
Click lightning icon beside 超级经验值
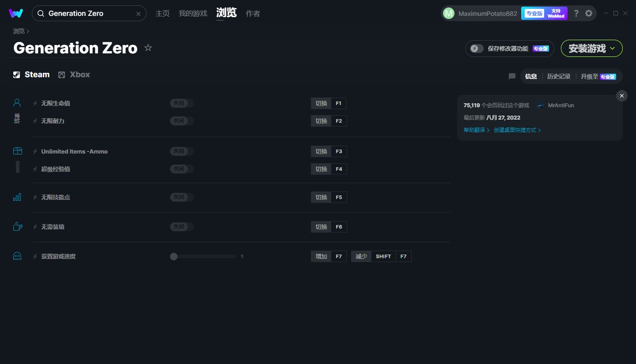coord(35,169)
